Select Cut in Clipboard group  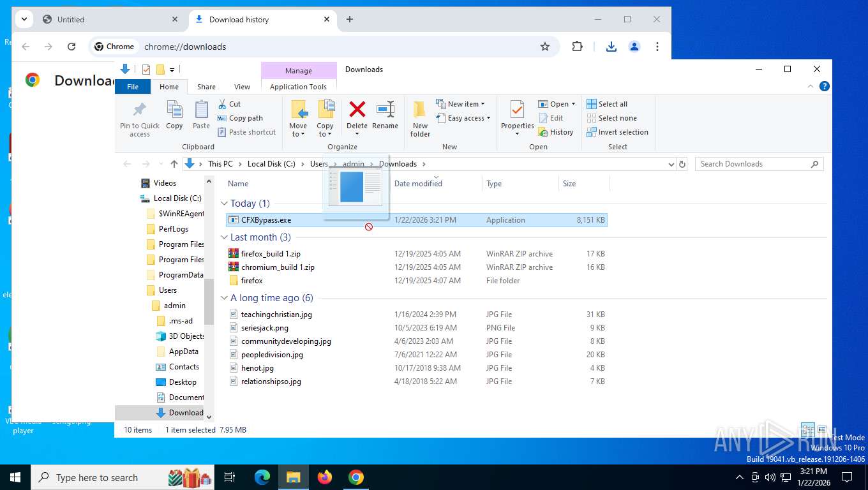229,104
